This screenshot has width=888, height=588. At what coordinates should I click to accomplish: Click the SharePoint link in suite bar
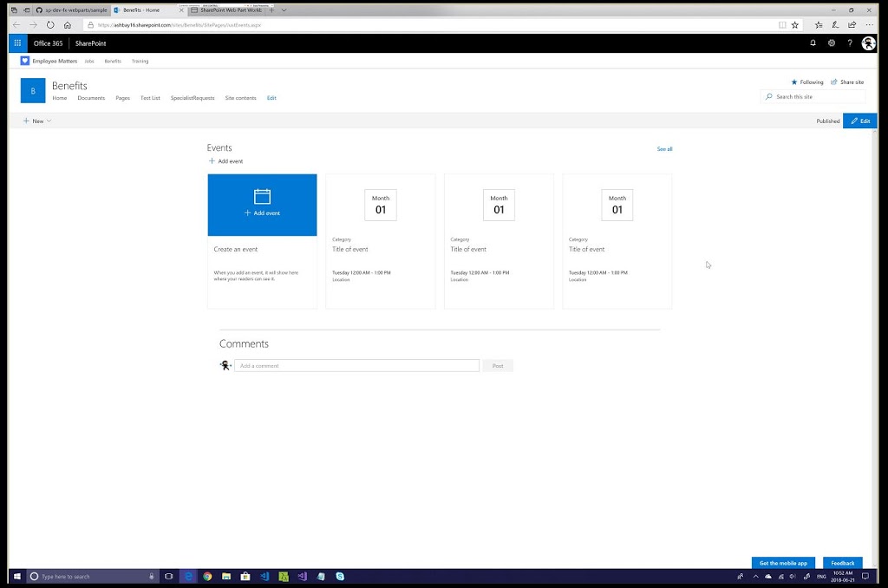tap(90, 43)
